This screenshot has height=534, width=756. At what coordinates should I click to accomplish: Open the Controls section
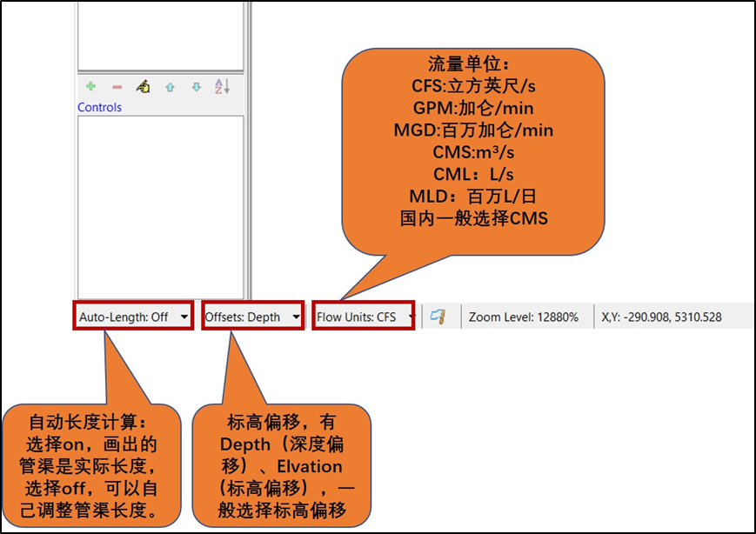click(99, 107)
